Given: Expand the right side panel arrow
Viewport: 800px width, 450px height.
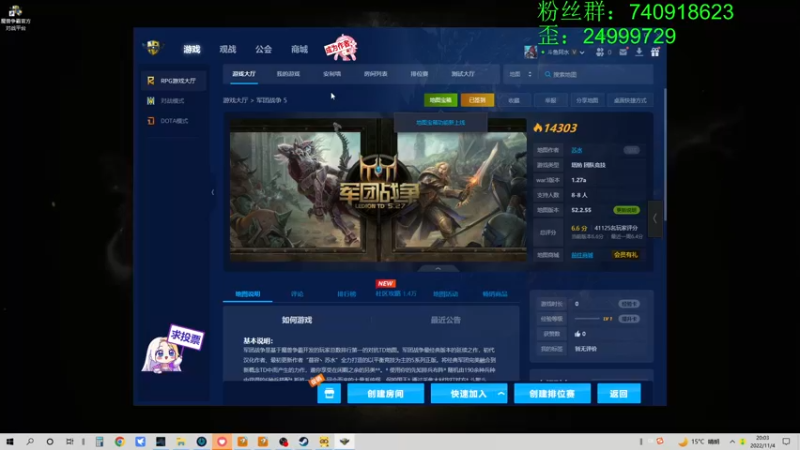Looking at the screenshot, I should coord(655,218).
